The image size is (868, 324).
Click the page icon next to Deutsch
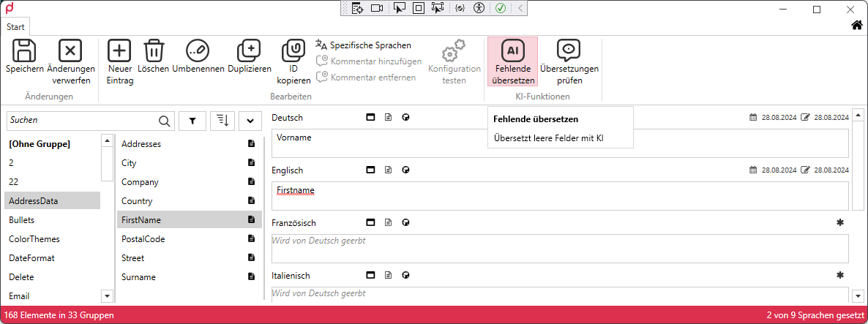pos(389,117)
